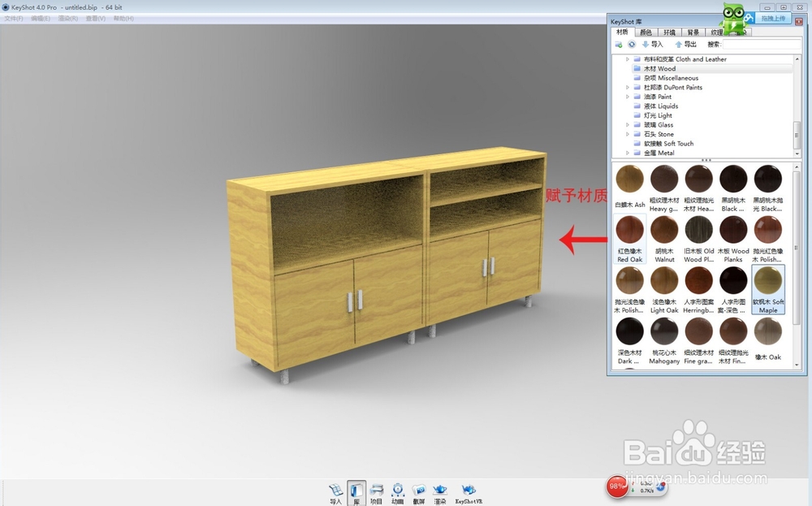The width and height of the screenshot is (812, 506).
Task: Open the 动画 (Animation) timeline icon
Action: click(x=398, y=494)
